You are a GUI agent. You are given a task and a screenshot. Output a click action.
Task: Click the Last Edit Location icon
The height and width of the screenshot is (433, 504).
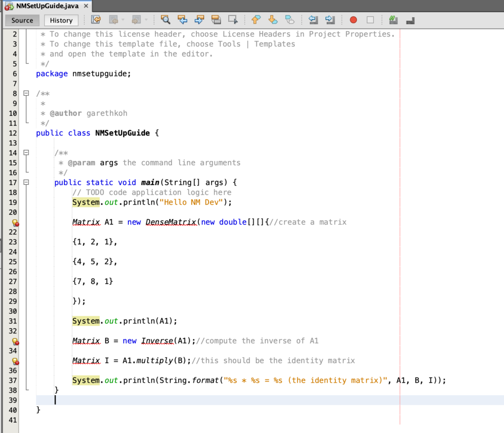point(95,20)
